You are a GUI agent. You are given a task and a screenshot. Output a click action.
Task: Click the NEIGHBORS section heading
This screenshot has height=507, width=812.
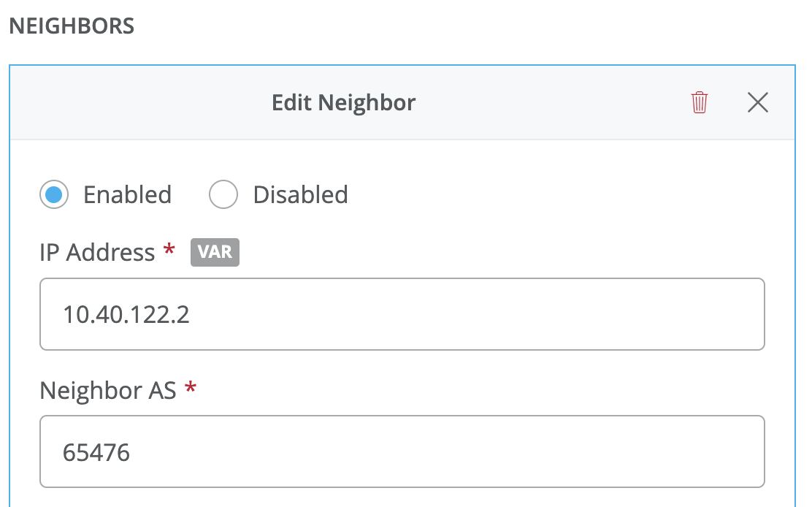72,27
